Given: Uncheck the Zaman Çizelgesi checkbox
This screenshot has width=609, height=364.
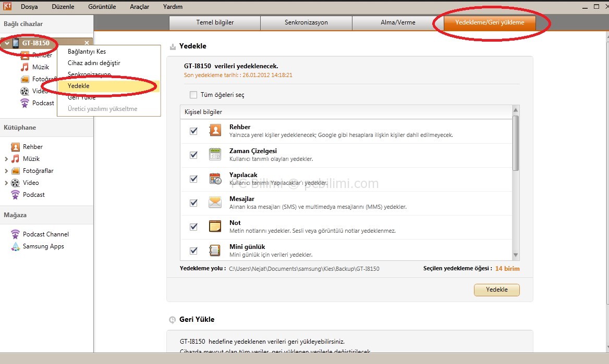Looking at the screenshot, I should tap(193, 155).
